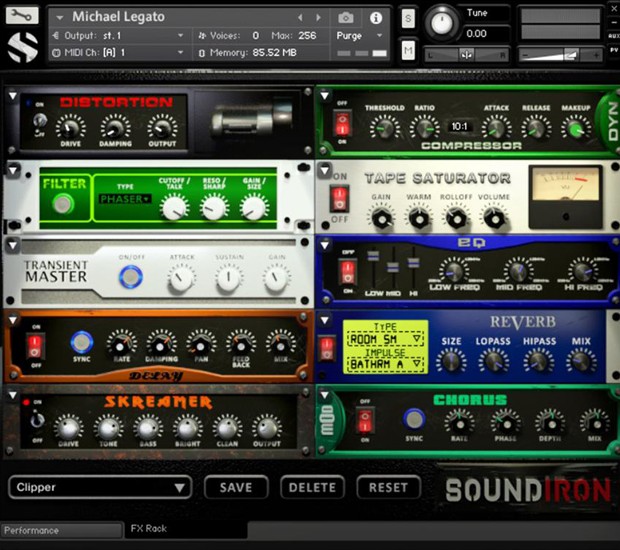Click the Compressor Attack knob
The image size is (620, 550).
pyautogui.click(x=496, y=129)
